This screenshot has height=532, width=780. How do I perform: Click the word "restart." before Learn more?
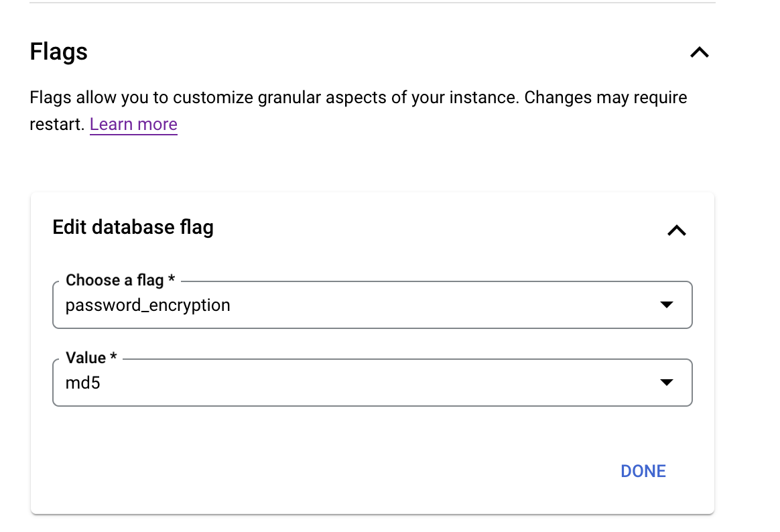pos(57,125)
